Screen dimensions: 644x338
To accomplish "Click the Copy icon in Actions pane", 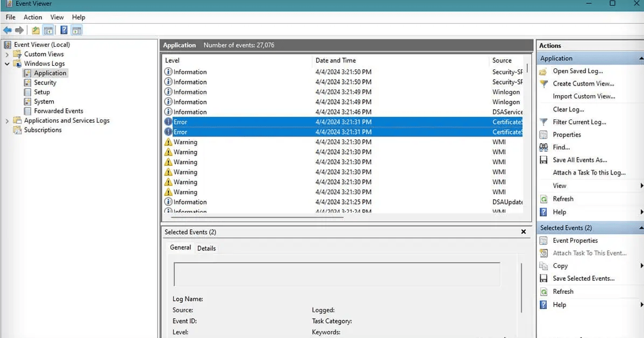I will (x=543, y=266).
